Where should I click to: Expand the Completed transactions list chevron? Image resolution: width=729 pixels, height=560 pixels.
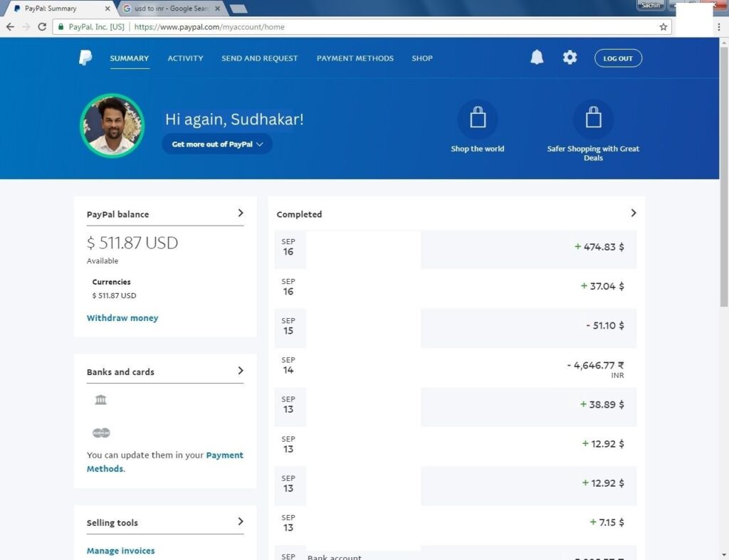pyautogui.click(x=634, y=212)
